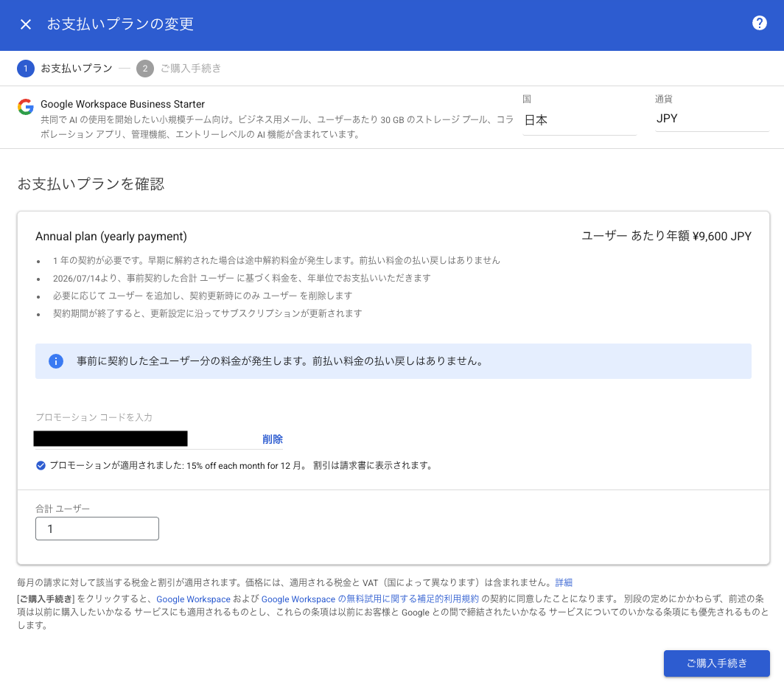Click the 2026/07/14より bullet text
This screenshot has height=690, width=784.
(x=242, y=278)
